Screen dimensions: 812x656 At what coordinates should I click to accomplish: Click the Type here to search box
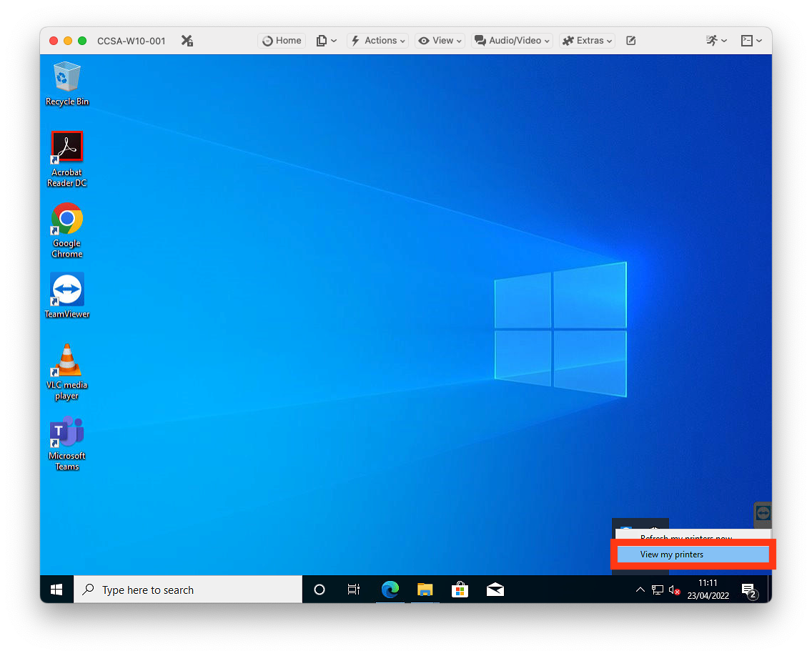point(188,590)
